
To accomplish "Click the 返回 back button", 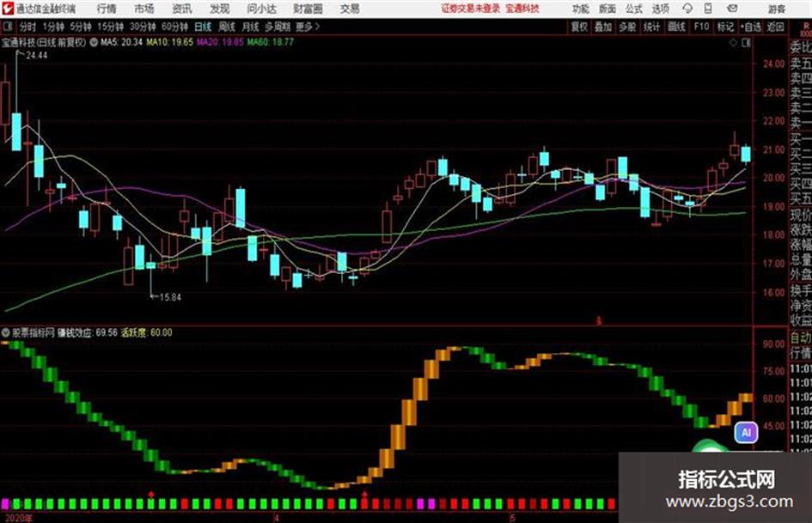I will click(x=775, y=27).
